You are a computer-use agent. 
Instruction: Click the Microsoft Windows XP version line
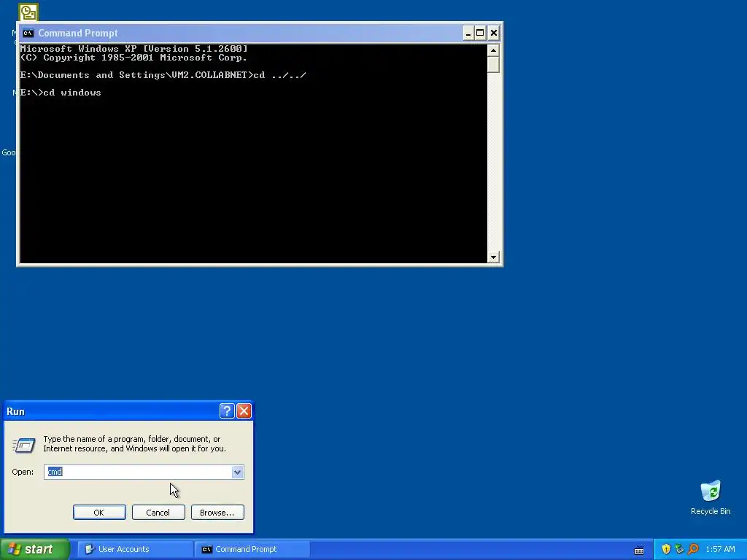point(134,49)
